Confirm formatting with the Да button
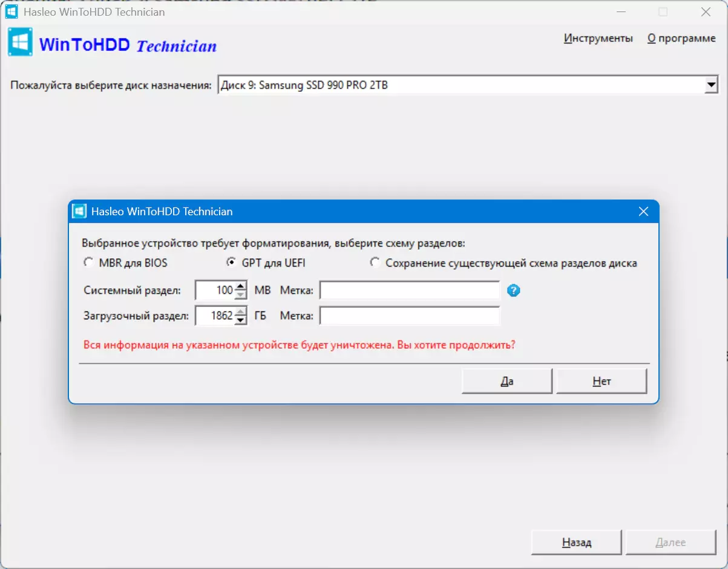 click(507, 382)
